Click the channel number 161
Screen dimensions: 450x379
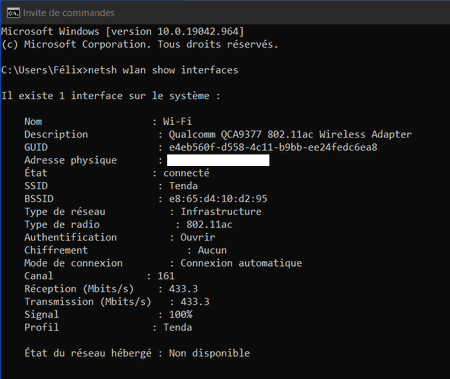point(166,276)
